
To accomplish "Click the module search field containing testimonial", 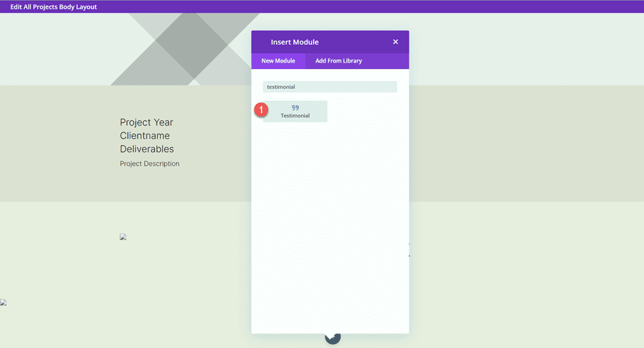I will coord(330,87).
